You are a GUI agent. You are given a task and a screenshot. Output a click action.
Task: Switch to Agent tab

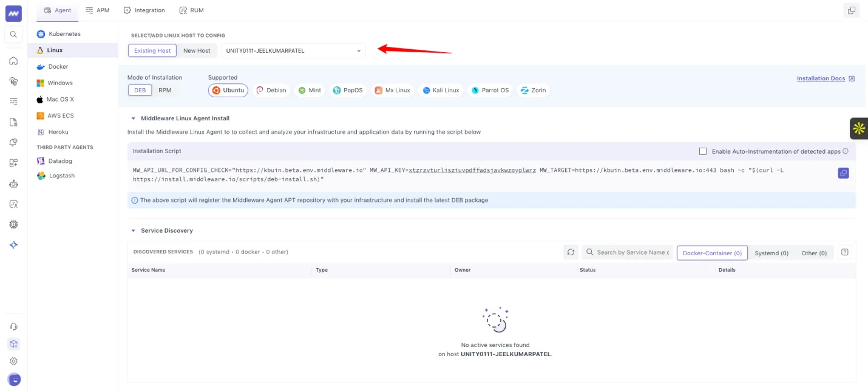[58, 10]
